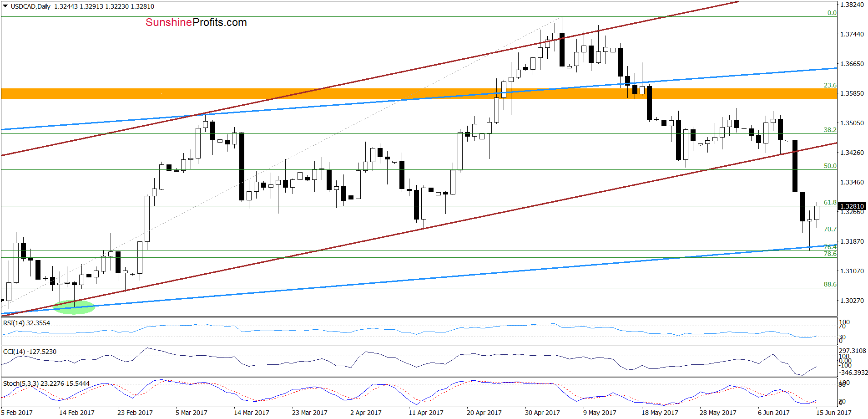Click the SunshineProfits.com label
Viewport: 868px width, 419px height.
click(196, 22)
